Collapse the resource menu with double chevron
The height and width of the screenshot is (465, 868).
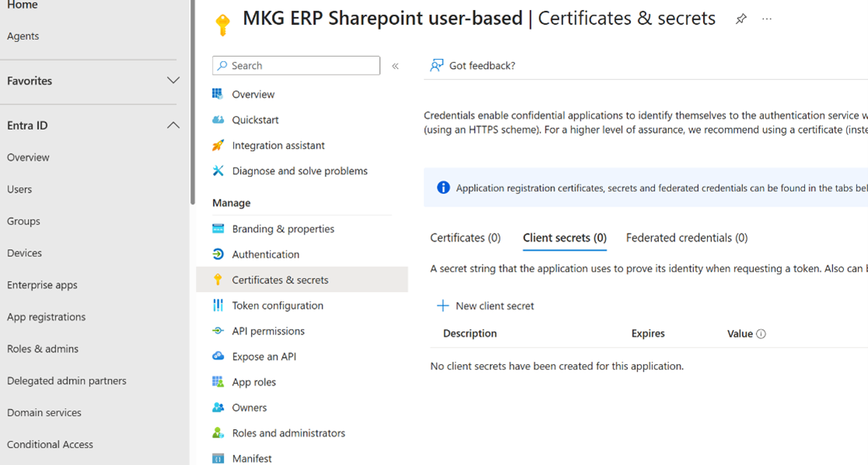(395, 66)
